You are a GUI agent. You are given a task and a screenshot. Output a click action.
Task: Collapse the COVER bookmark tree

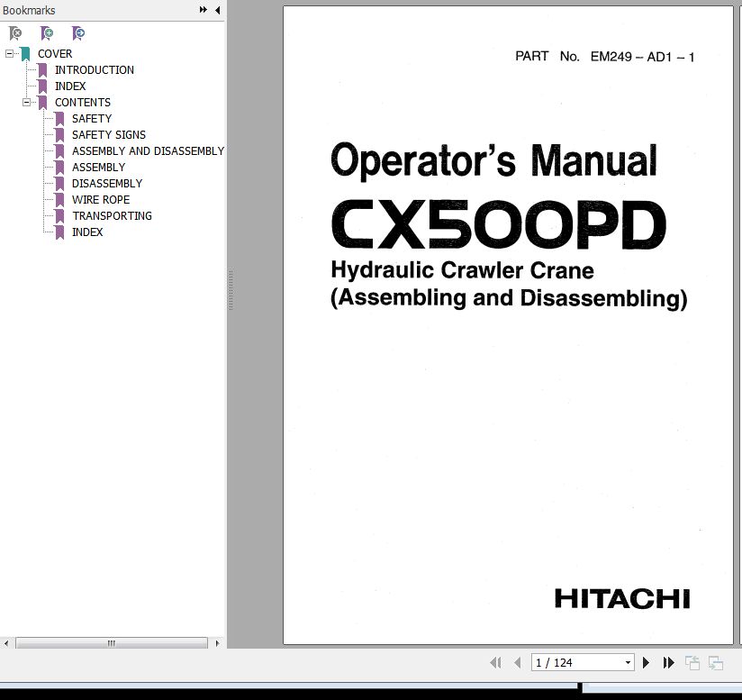click(x=10, y=54)
